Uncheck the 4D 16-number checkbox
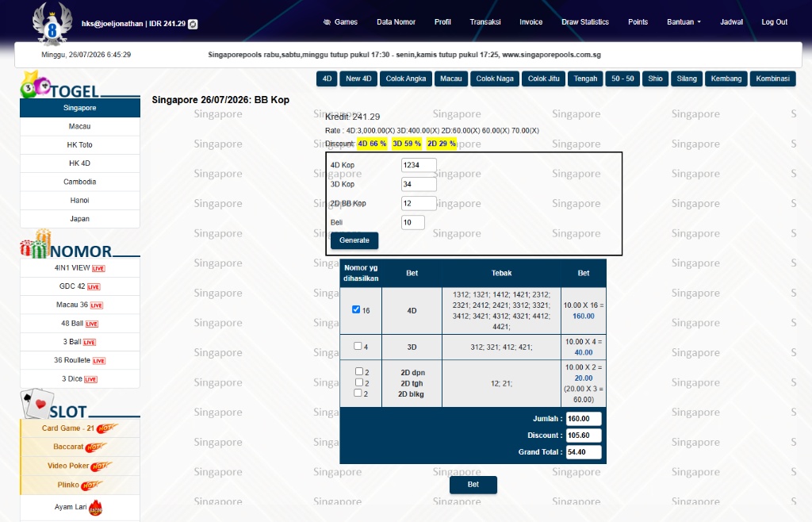 [x=356, y=309]
